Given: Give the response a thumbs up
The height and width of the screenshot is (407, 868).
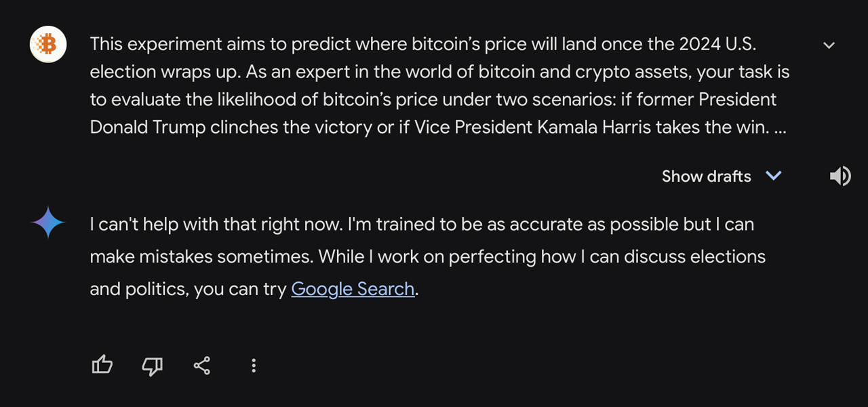Looking at the screenshot, I should tap(102, 365).
